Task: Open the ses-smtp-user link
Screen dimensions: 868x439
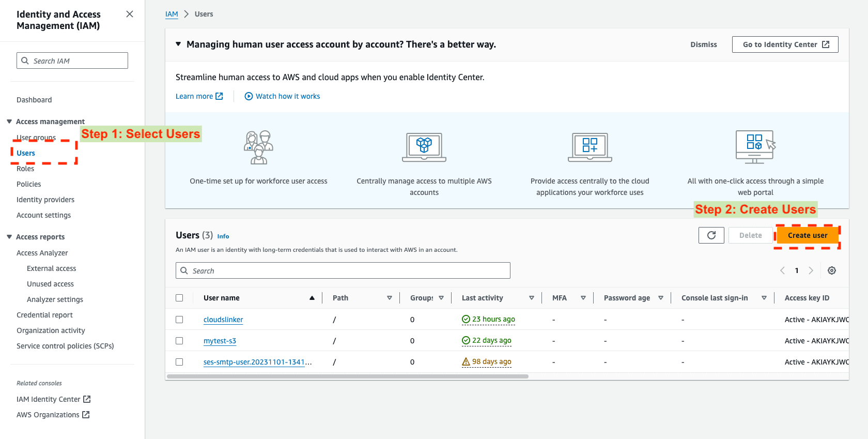Action: pyautogui.click(x=257, y=362)
